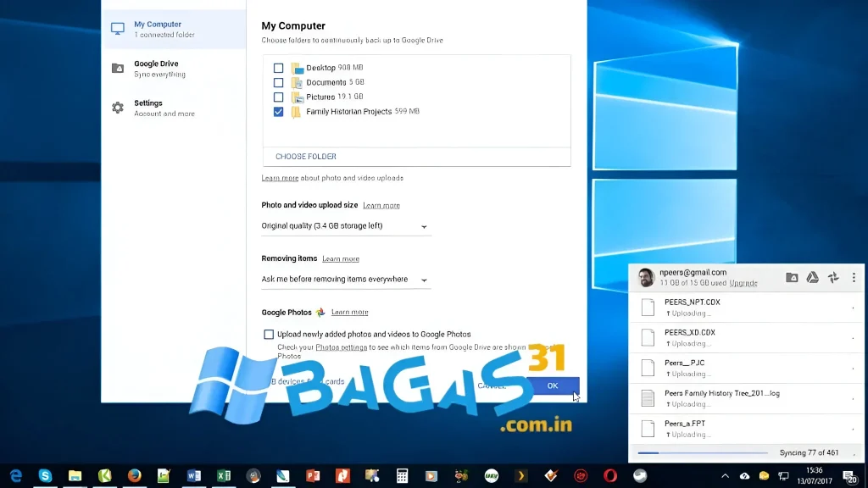
Task: Open the Photos settings link
Action: (x=341, y=347)
